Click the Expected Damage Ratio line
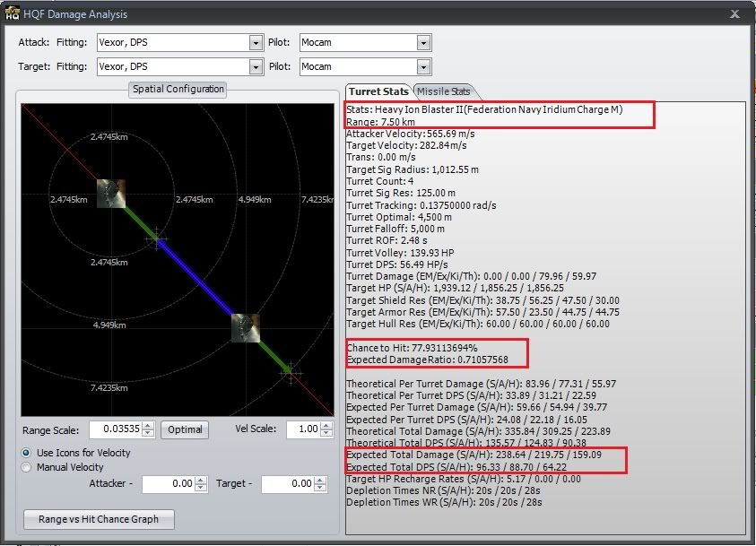756x546 pixels. 427,360
